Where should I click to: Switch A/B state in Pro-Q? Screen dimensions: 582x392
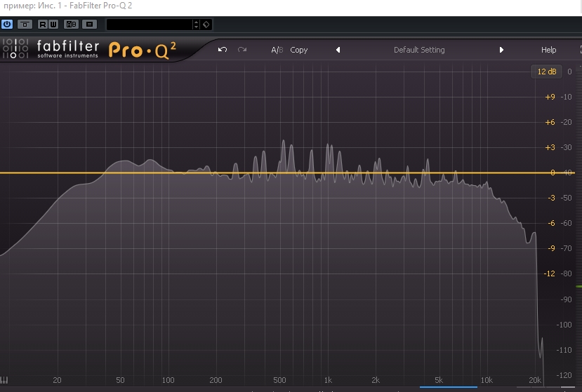click(x=277, y=50)
